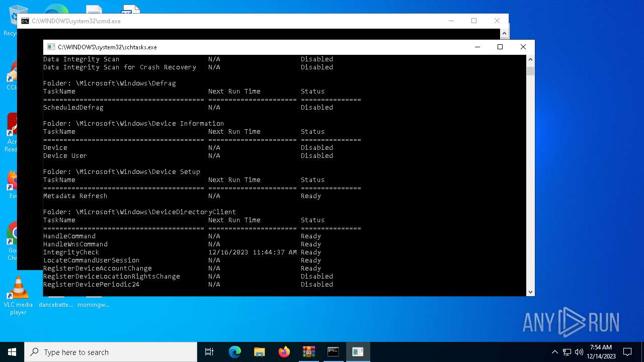Screen dimensions: 644x362
Task: Maximize the cmd.exe window
Action: 474,21
